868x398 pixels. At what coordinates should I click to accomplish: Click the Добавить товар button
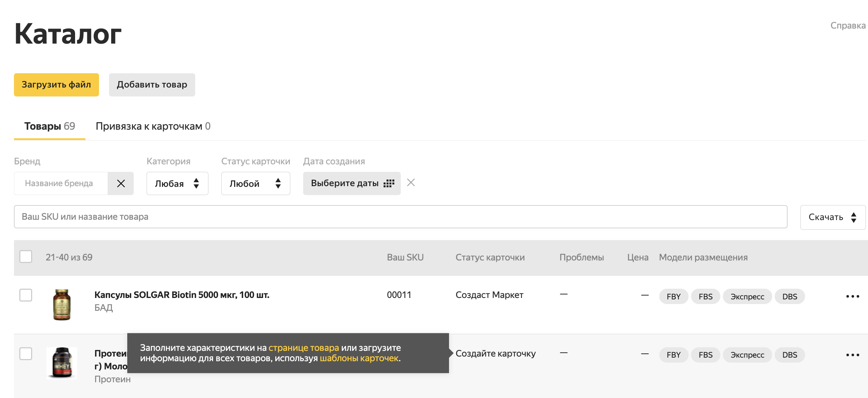click(x=152, y=85)
